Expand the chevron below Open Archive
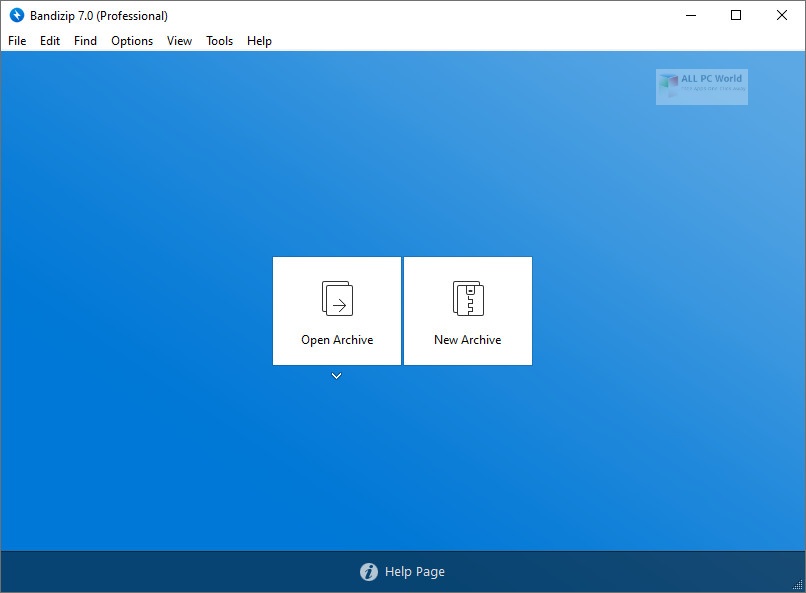The width and height of the screenshot is (806, 593). point(337,376)
